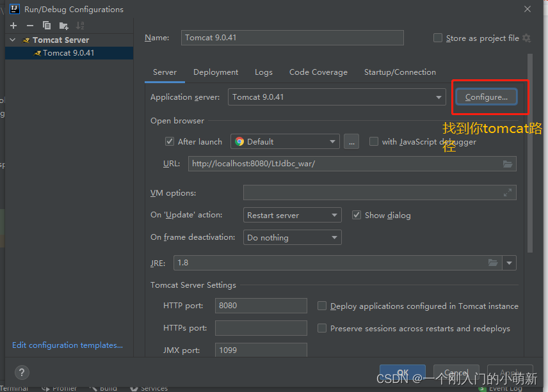Uncheck After launch option
This screenshot has height=392, width=548.
[x=170, y=141]
